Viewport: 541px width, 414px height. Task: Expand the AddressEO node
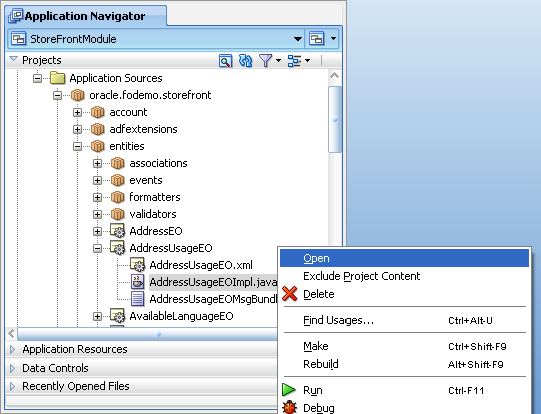point(97,231)
